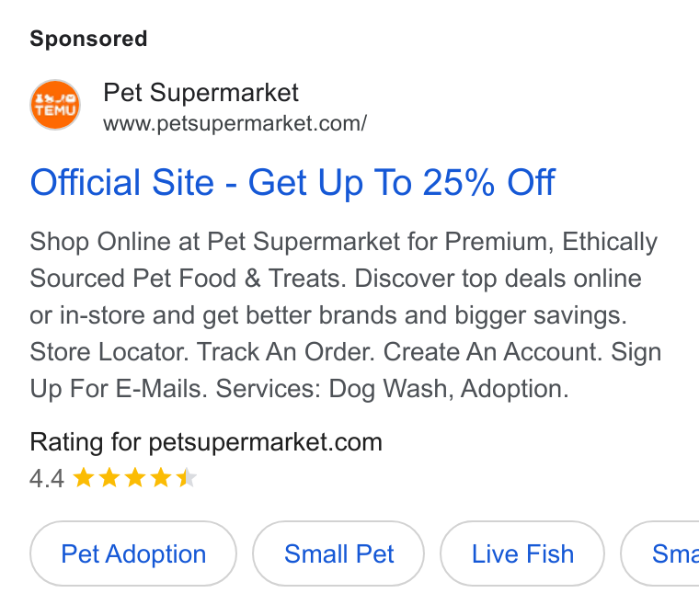Click the 4.4 rating number
Screen dimensions: 699x616
[x=47, y=479]
